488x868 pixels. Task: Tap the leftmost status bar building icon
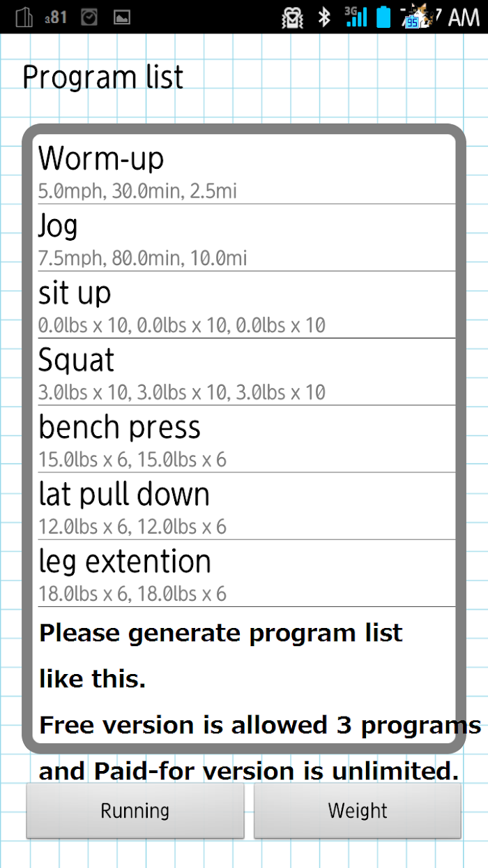coord(24,17)
